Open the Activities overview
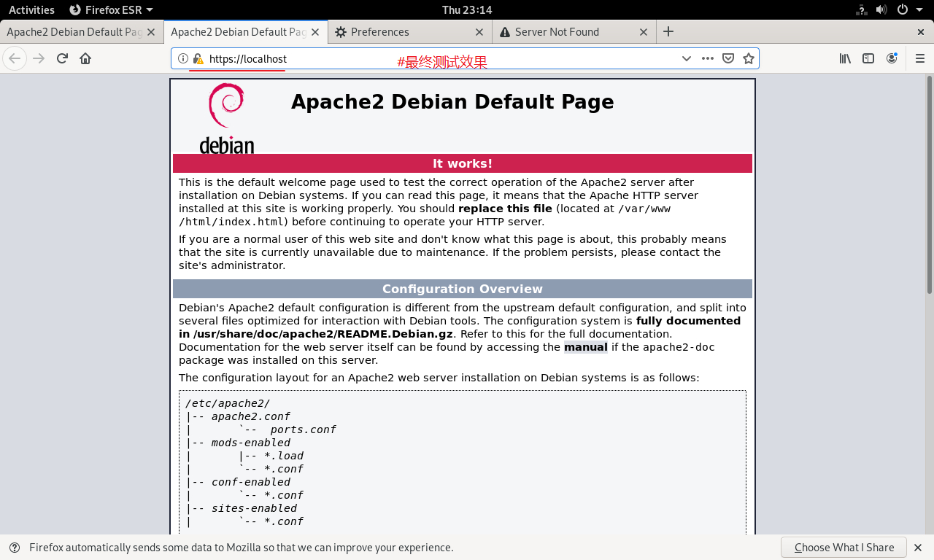The height and width of the screenshot is (560, 934). coord(31,9)
